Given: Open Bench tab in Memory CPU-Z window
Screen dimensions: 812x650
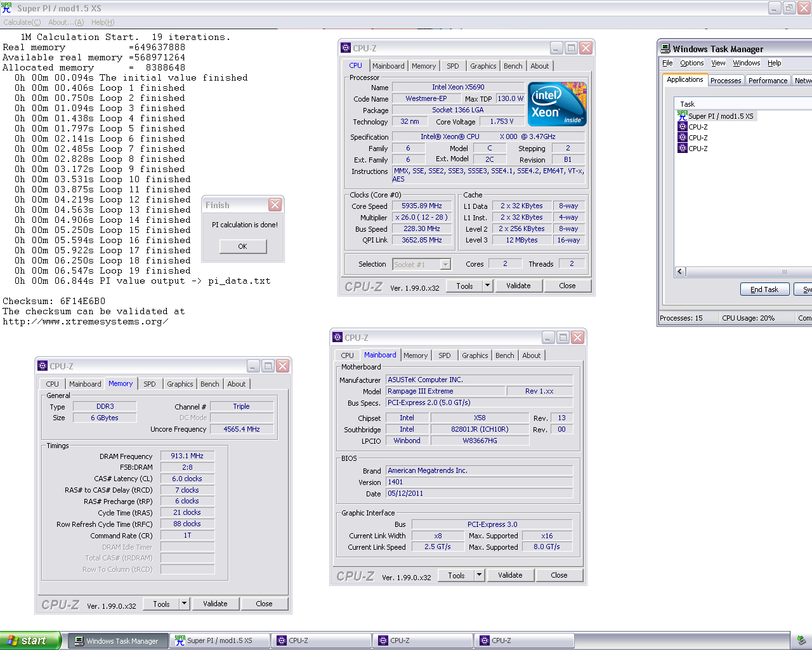Looking at the screenshot, I should point(210,384).
